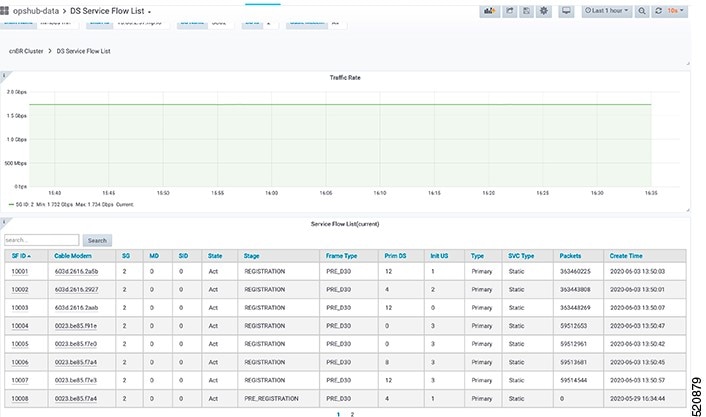Sort by Frame Type column header
Viewport: 706px width, 417px height.
point(341,256)
